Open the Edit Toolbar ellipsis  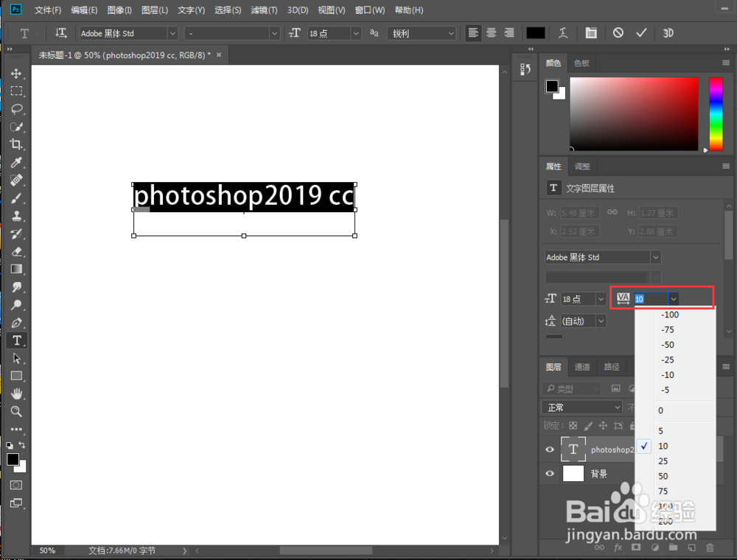click(16, 429)
